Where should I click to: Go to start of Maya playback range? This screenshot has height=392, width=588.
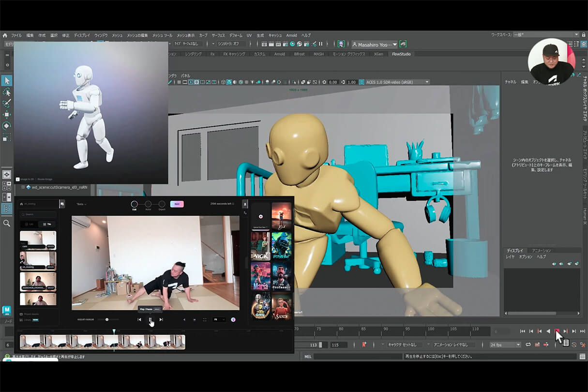(x=523, y=331)
